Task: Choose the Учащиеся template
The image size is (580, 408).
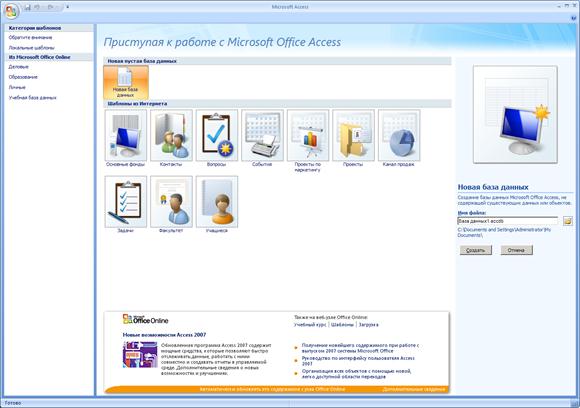Action: coord(217,205)
